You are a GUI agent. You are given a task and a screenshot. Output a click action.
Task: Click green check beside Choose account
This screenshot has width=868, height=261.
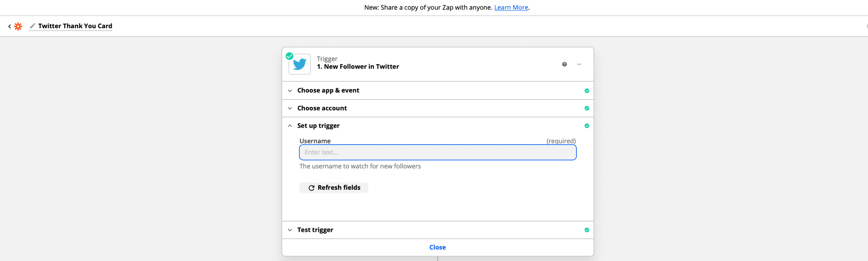click(587, 108)
